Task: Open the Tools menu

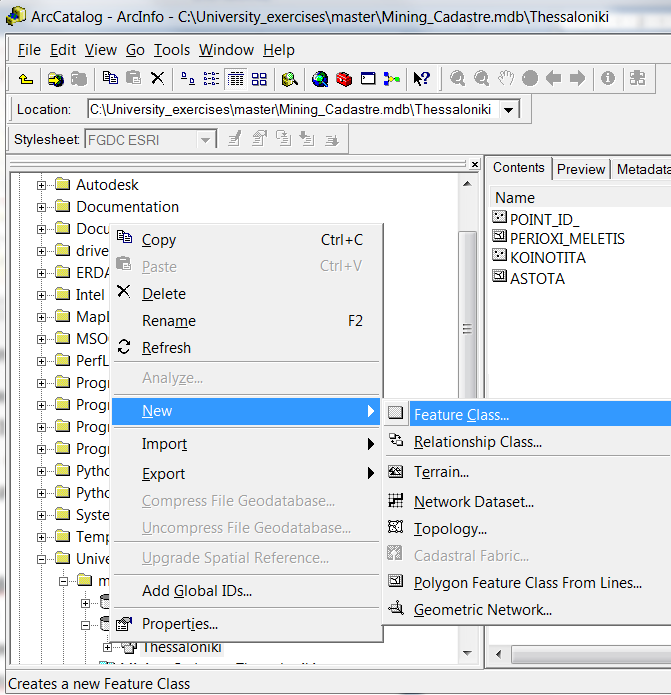Action: 172,50
